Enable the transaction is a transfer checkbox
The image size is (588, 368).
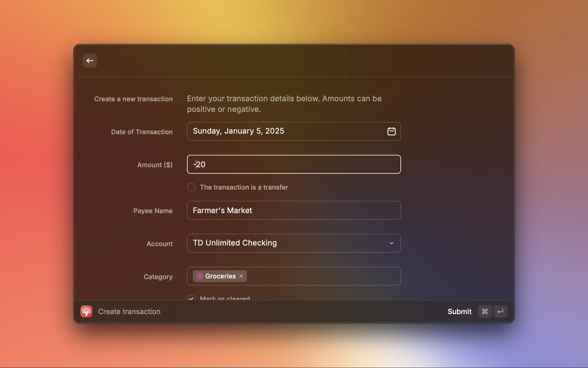(191, 187)
